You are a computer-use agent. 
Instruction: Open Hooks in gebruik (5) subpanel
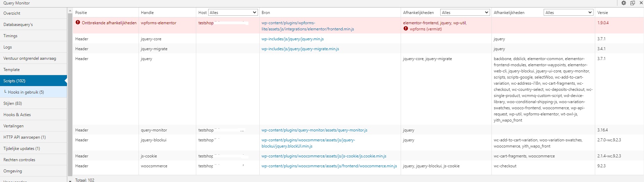[x=33, y=92]
